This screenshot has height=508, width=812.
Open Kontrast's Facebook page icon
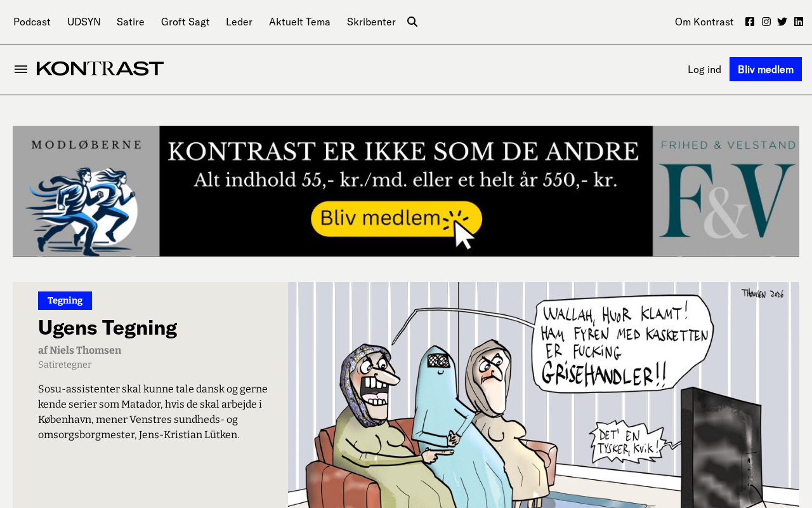click(x=750, y=22)
